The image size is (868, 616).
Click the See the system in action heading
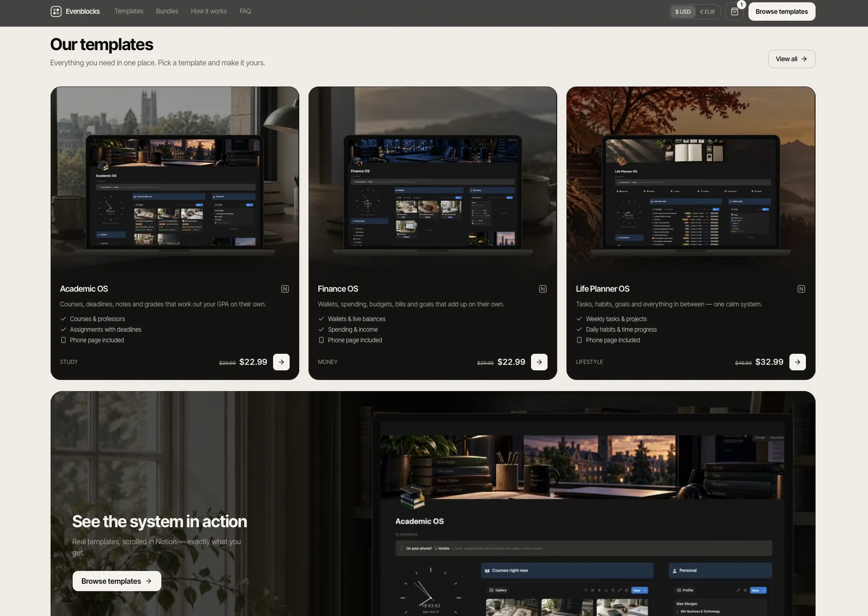160,521
